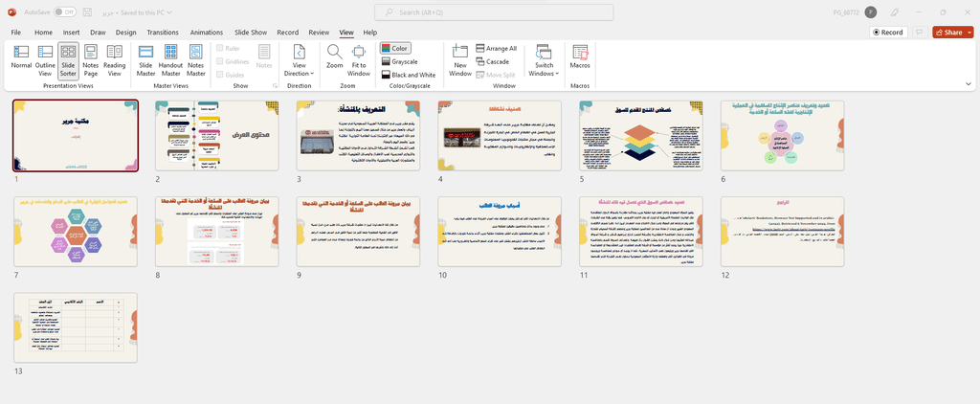Select slide 3 thumbnail
980x404 pixels.
click(358, 136)
